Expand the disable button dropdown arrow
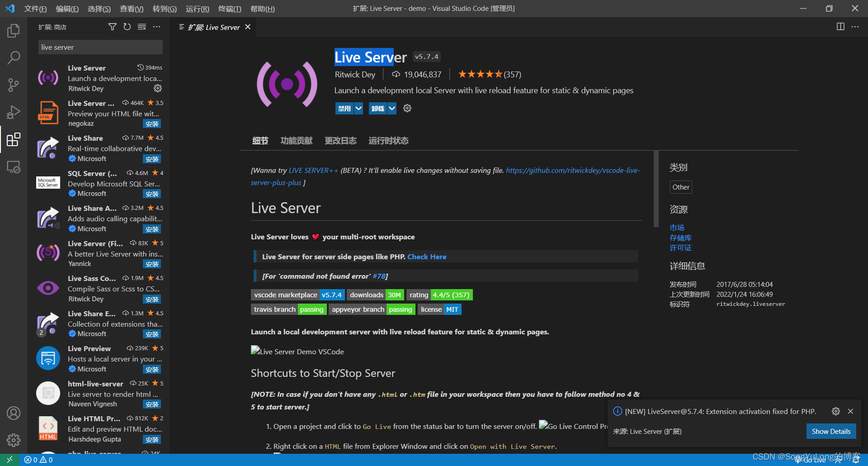Screen dimensions: 868x466 point(359,108)
